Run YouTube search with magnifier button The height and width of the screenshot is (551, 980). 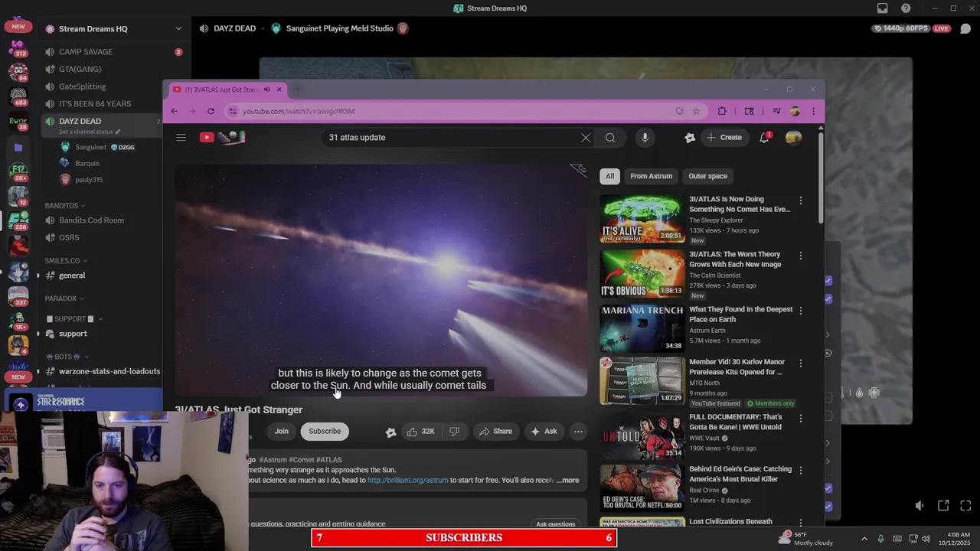pyautogui.click(x=610, y=138)
